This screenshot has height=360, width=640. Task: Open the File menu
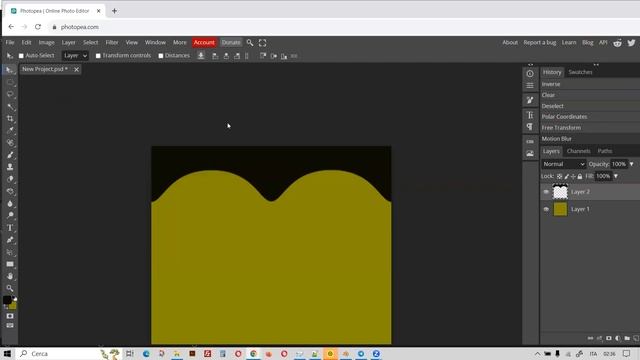[x=10, y=42]
